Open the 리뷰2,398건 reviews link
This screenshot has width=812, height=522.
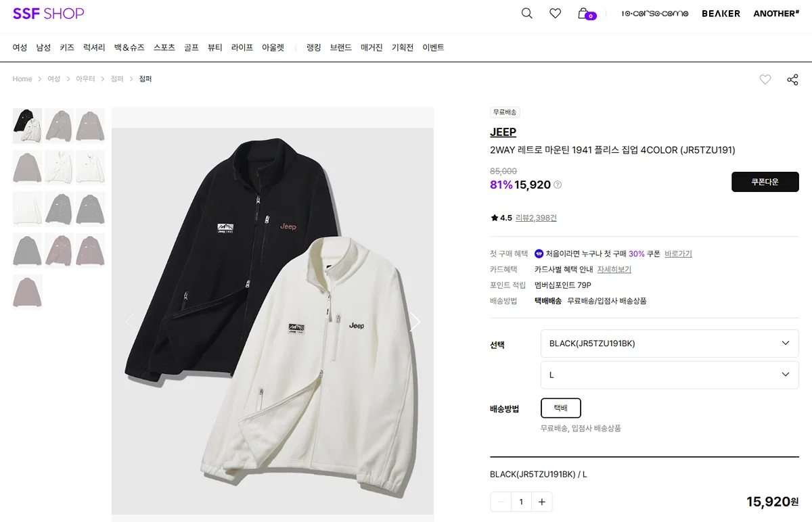coord(536,218)
